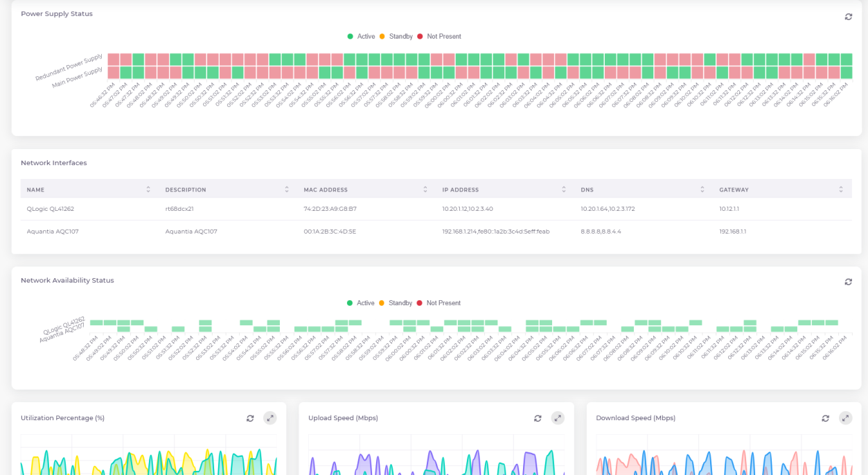This screenshot has width=868, height=475.
Task: Refresh the Download Speed chart
Action: (x=825, y=418)
